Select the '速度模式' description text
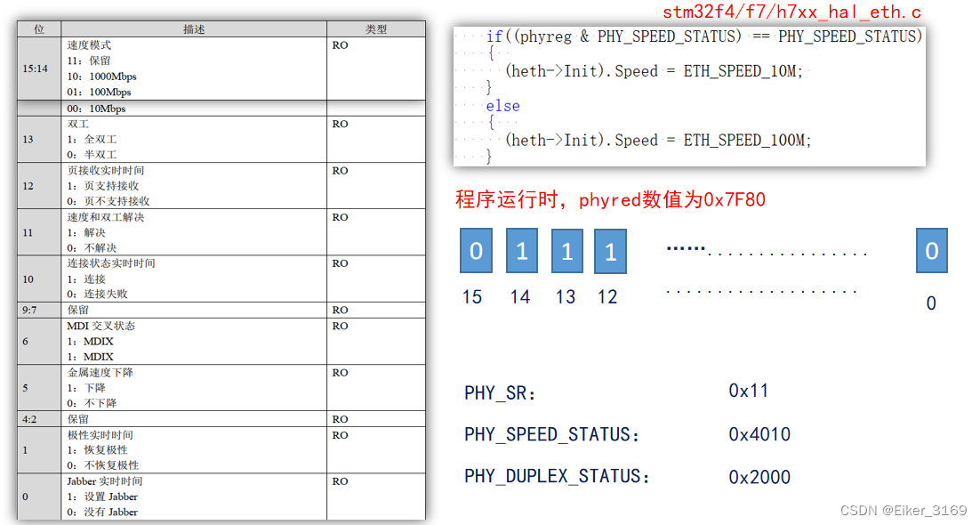 (89, 45)
